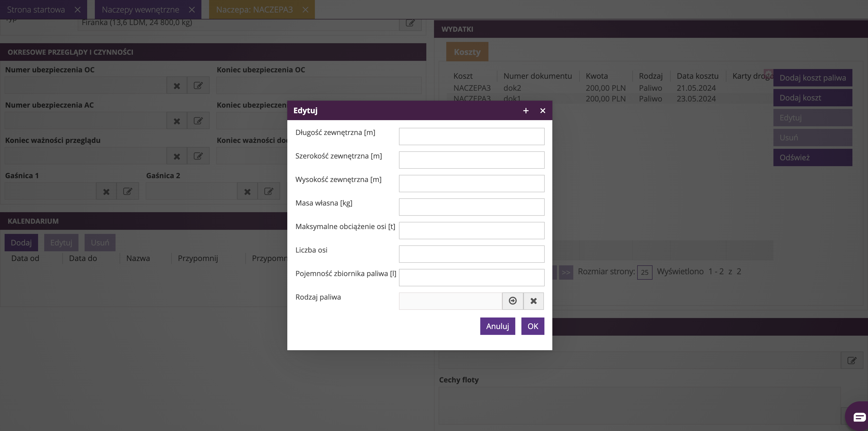Focus the Liczba osi input field
The image size is (868, 431).
point(471,254)
